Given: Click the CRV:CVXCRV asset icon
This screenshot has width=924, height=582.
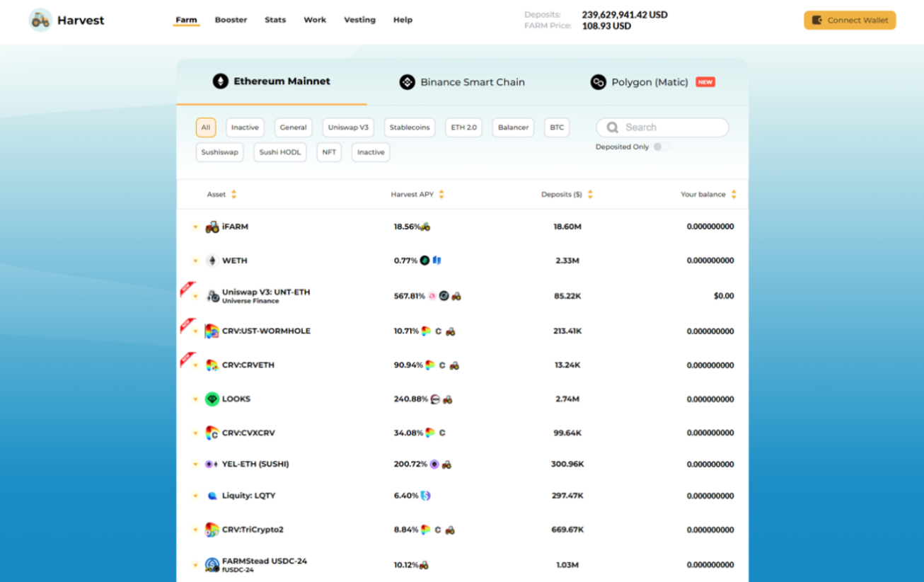Looking at the screenshot, I should click(x=212, y=433).
